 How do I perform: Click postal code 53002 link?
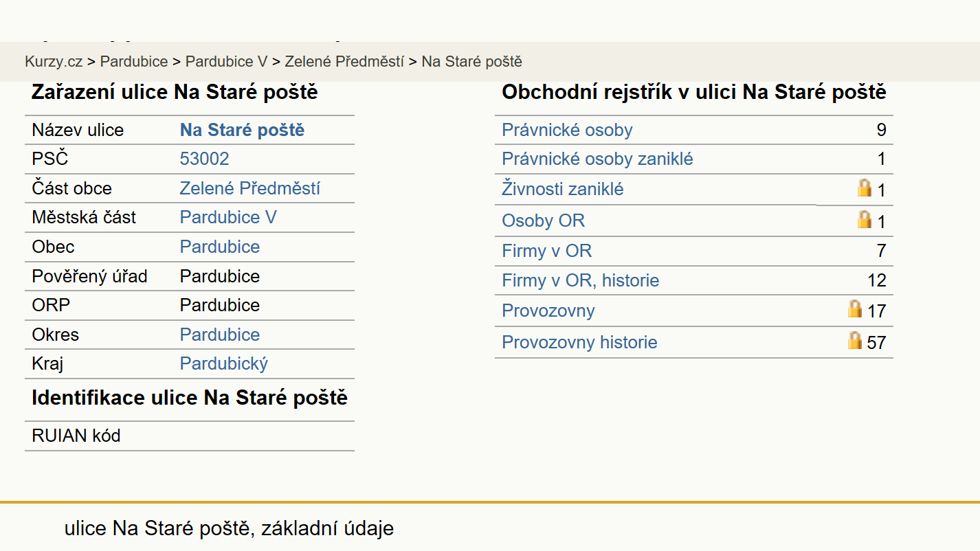pyautogui.click(x=204, y=159)
